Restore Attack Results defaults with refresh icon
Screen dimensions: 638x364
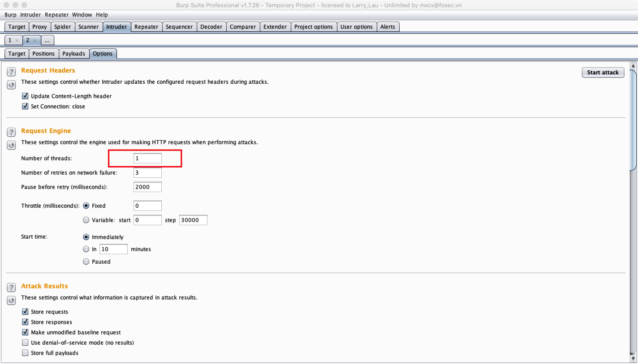click(11, 300)
